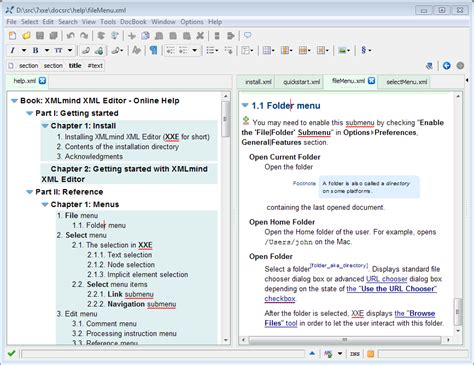Screen dimensions: 474x365
Task: Click the Redo arrow icon
Action: [x=84, y=35]
